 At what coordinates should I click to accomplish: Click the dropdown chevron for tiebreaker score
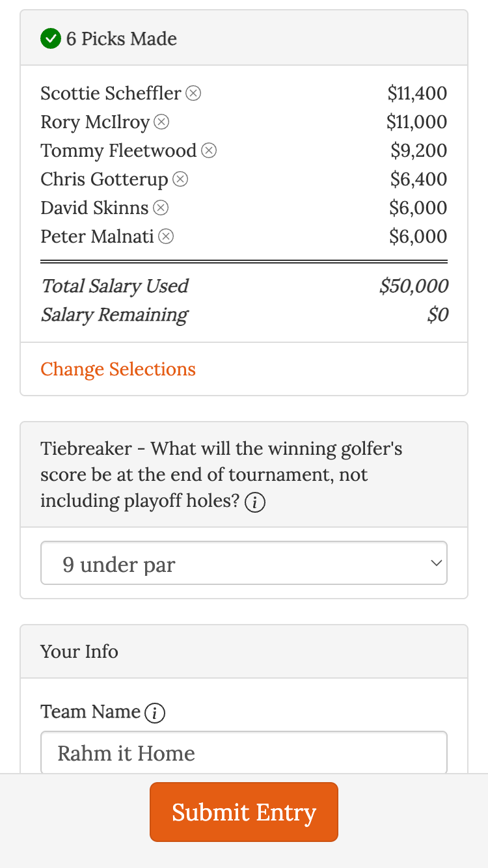(x=437, y=563)
